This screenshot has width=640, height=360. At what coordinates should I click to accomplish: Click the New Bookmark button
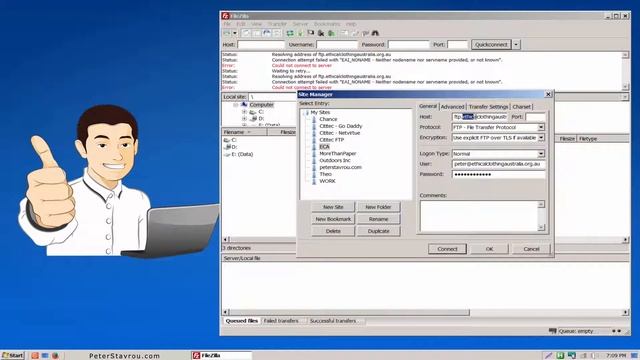click(x=333, y=219)
